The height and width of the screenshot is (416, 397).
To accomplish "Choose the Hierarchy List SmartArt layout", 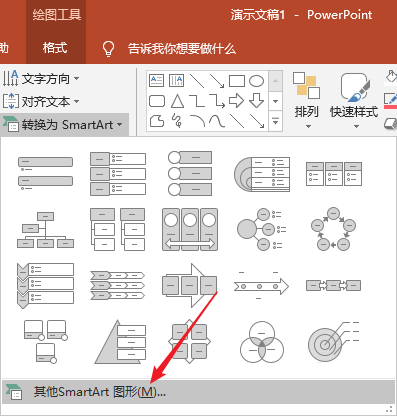I will (118, 230).
